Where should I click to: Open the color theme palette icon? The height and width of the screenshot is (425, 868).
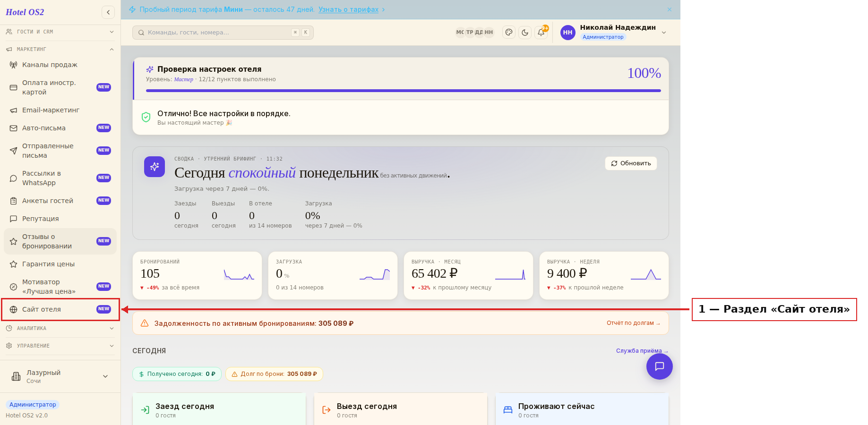(509, 32)
